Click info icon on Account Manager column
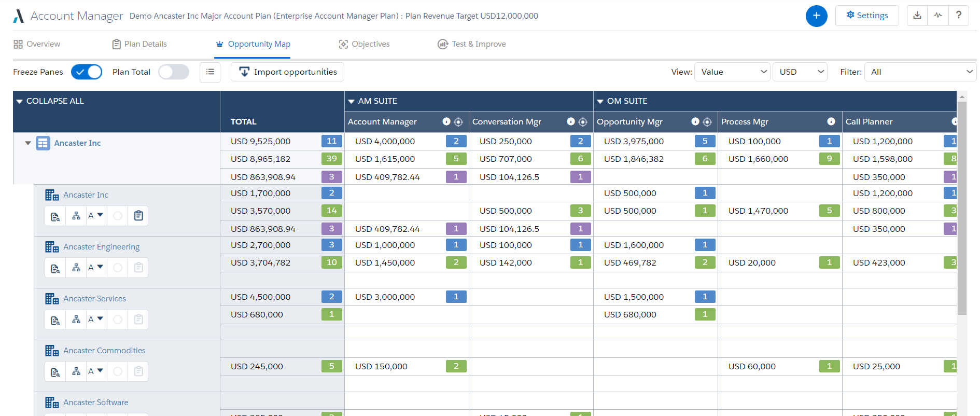 coord(446,121)
